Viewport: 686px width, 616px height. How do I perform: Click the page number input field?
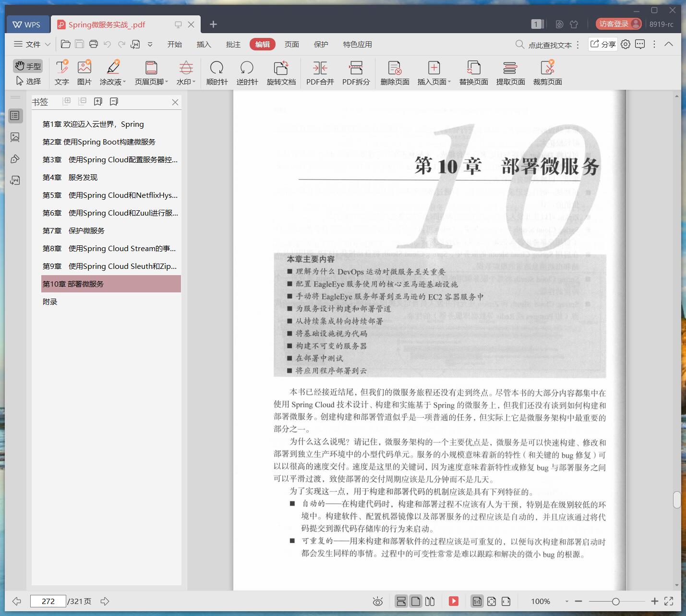pos(48,601)
